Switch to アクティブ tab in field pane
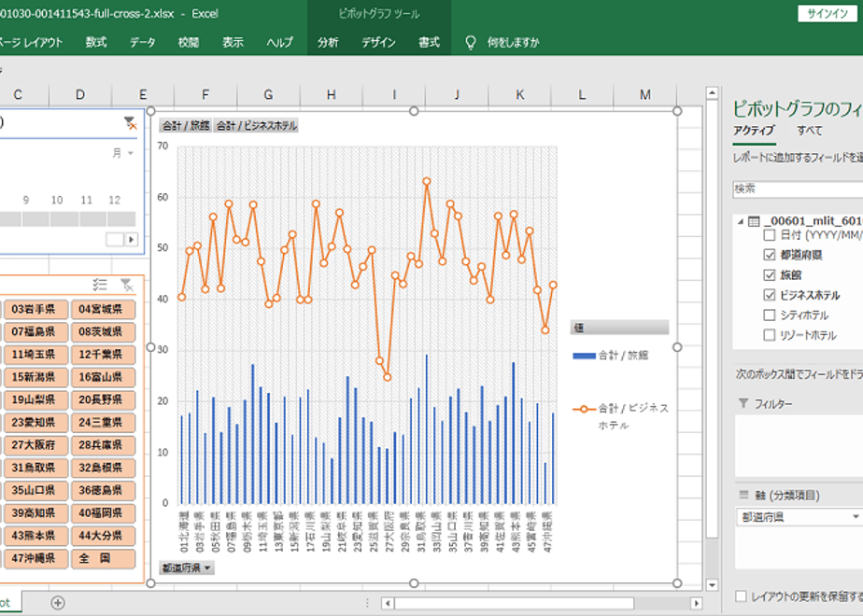863x616 pixels. [x=754, y=131]
